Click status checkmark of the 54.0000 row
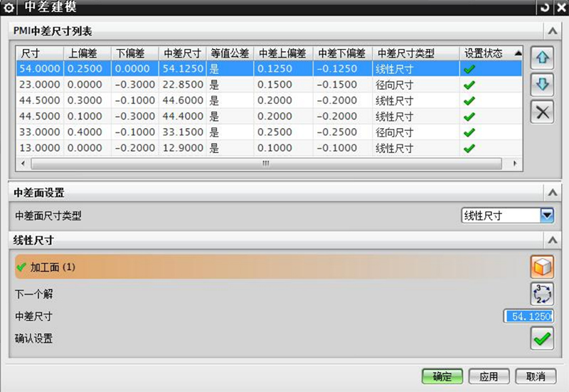The height and width of the screenshot is (392, 569). click(469, 69)
